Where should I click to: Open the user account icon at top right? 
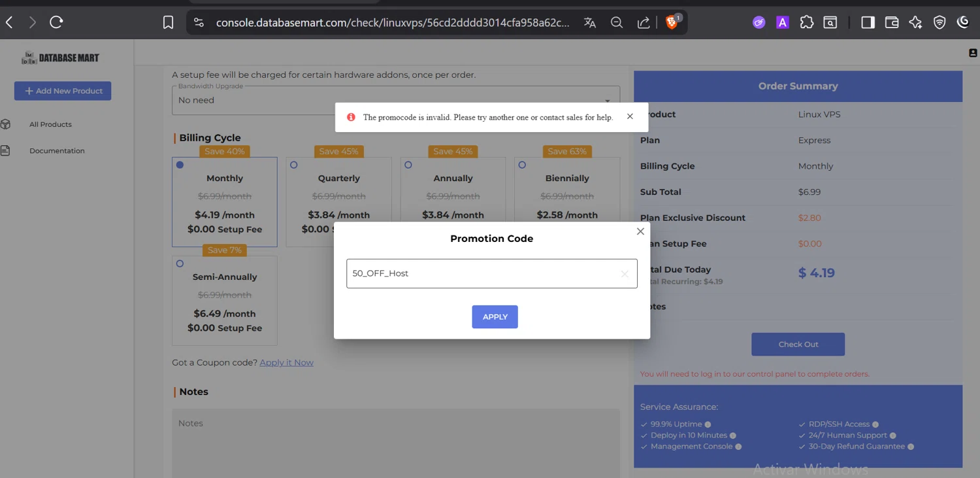[973, 53]
